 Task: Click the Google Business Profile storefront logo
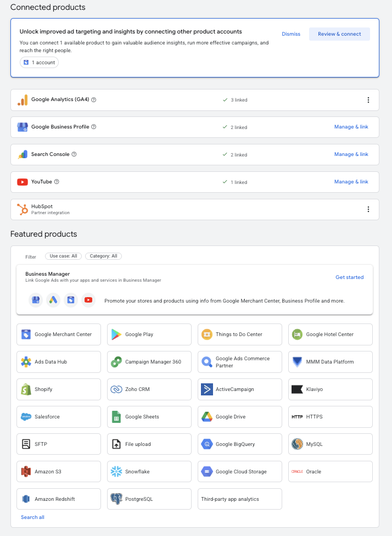(x=23, y=127)
